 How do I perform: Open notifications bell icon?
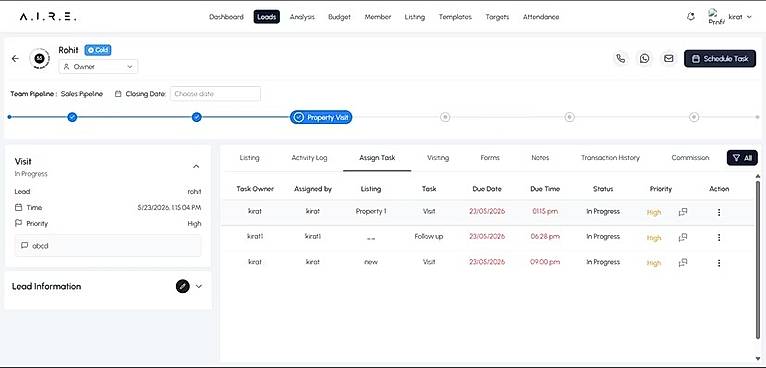(690, 17)
